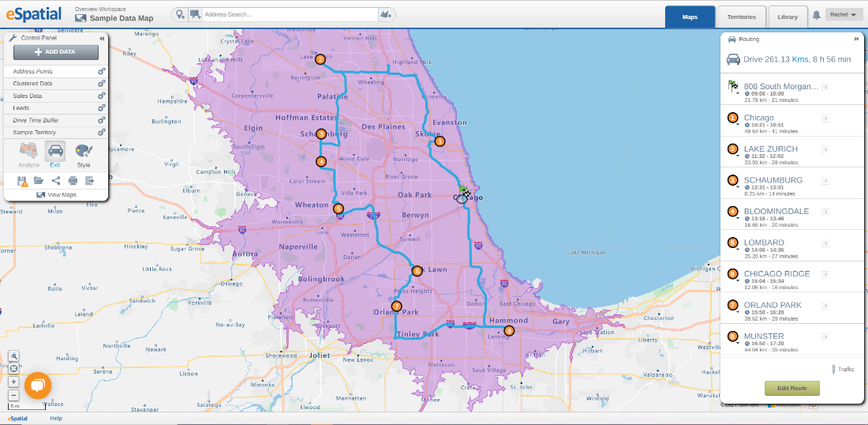This screenshot has width=868, height=425.
Task: Recenter the map with the target icon
Action: point(14,368)
